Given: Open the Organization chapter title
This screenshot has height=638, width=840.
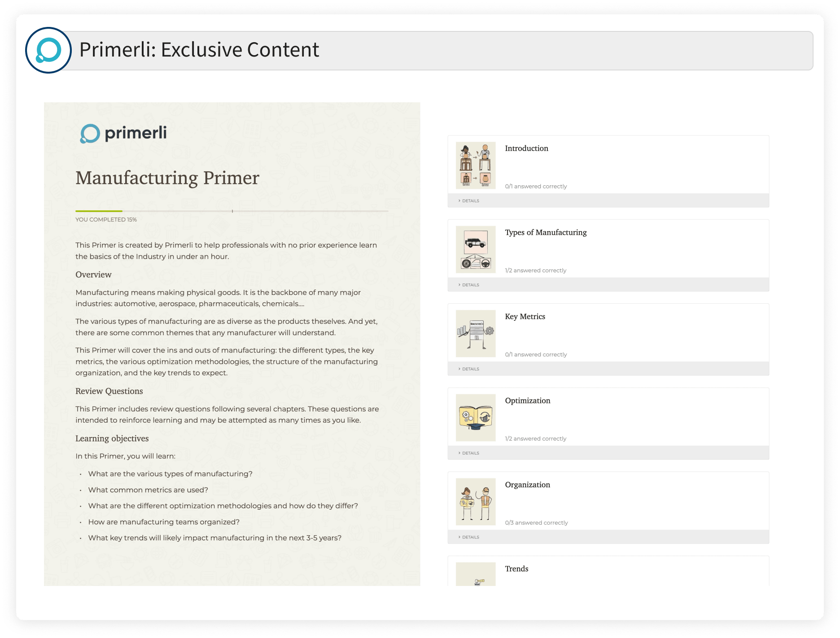Looking at the screenshot, I should 528,485.
